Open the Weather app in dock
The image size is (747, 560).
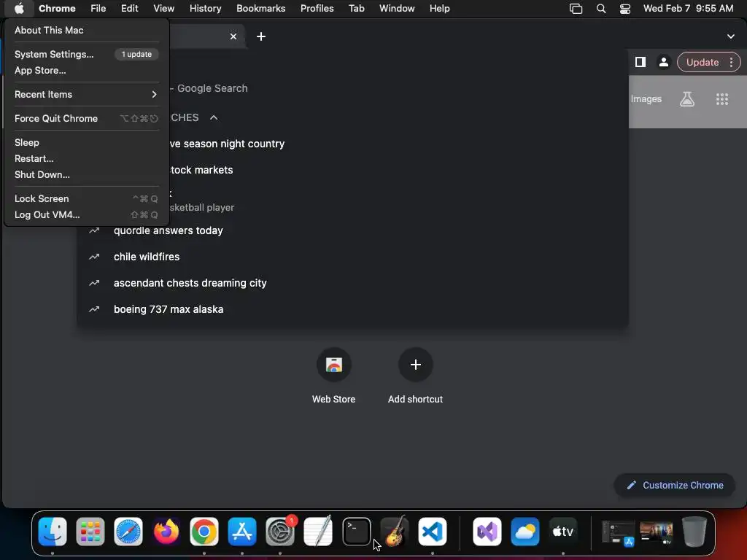click(525, 532)
